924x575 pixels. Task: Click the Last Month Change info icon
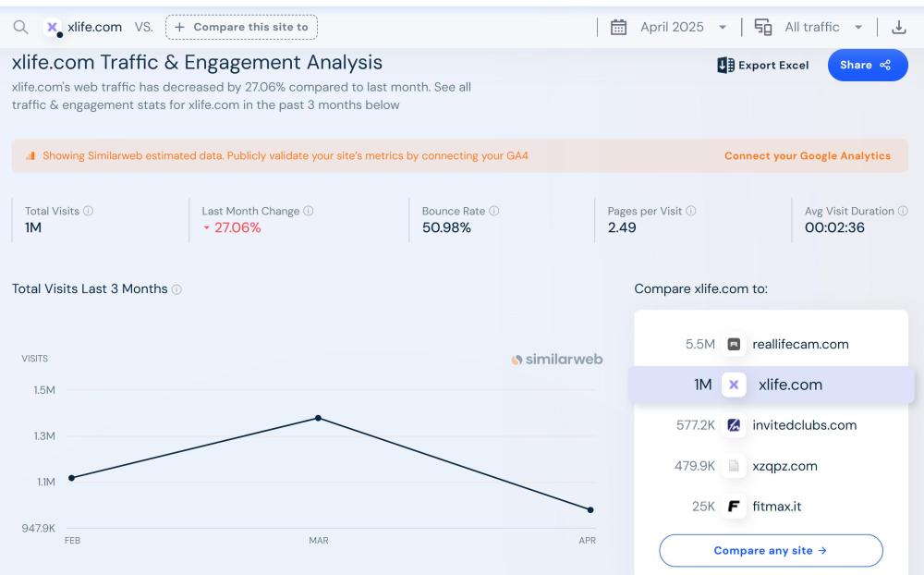pyautogui.click(x=309, y=211)
